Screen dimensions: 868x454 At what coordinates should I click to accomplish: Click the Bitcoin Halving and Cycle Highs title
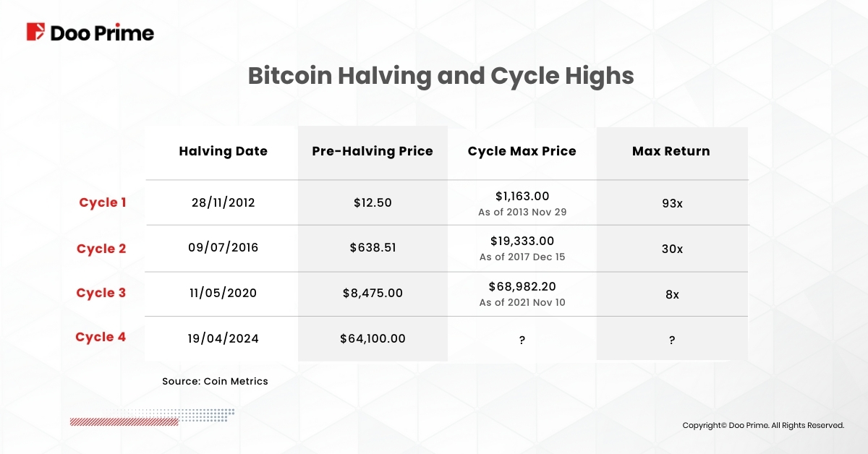pyautogui.click(x=441, y=77)
